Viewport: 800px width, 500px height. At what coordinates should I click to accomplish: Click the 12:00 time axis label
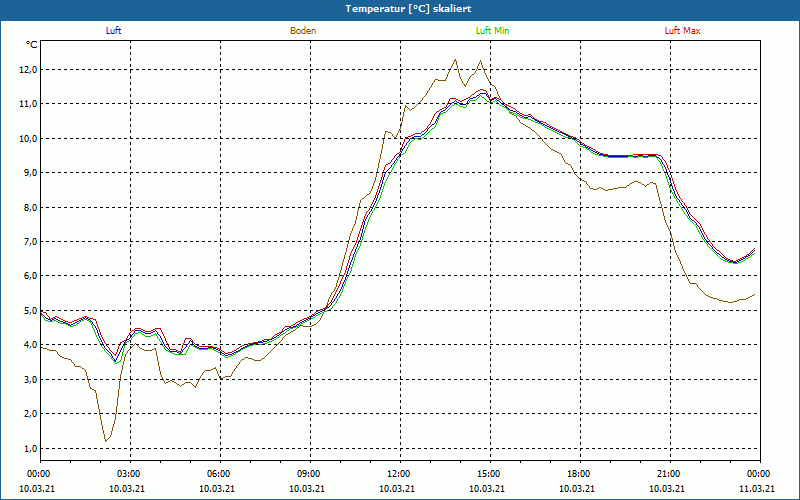[400, 474]
